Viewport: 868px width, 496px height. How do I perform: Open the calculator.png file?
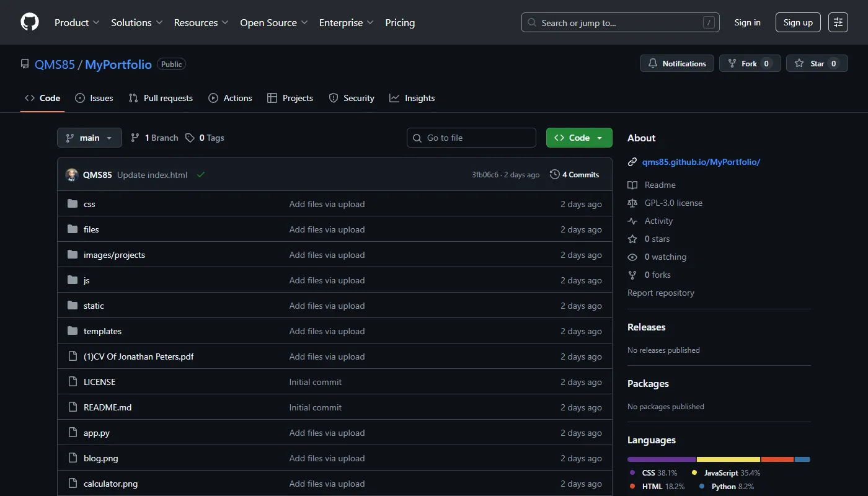(x=110, y=484)
